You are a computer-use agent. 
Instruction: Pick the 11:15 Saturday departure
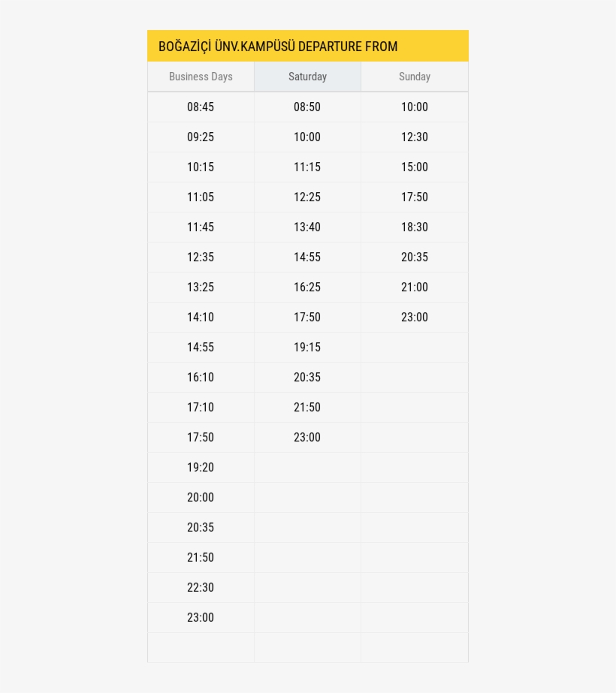[307, 167]
